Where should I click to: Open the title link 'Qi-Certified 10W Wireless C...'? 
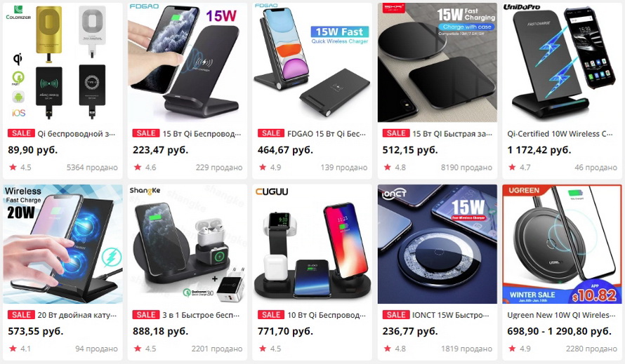[560, 134]
